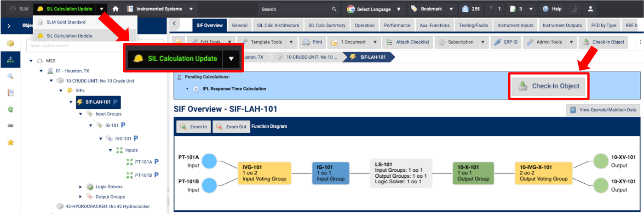This screenshot has height=214, width=644.
Task: Open the Instrumented Systems dropdown
Action: (x=160, y=9)
